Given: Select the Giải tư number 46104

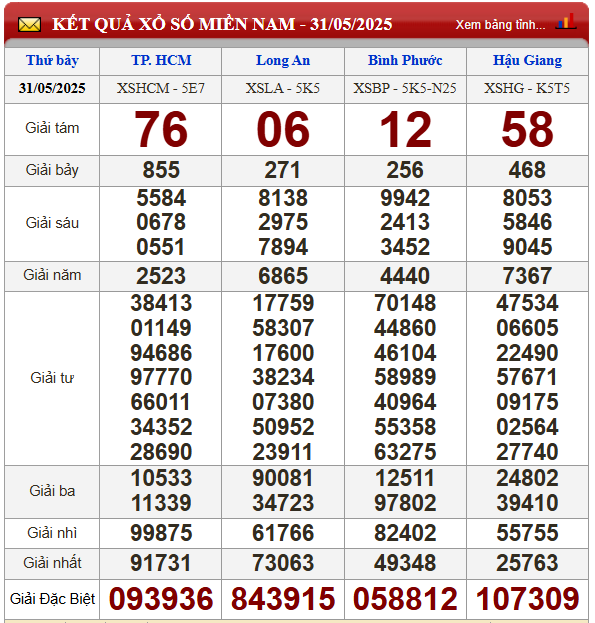Looking at the screenshot, I should point(405,353).
